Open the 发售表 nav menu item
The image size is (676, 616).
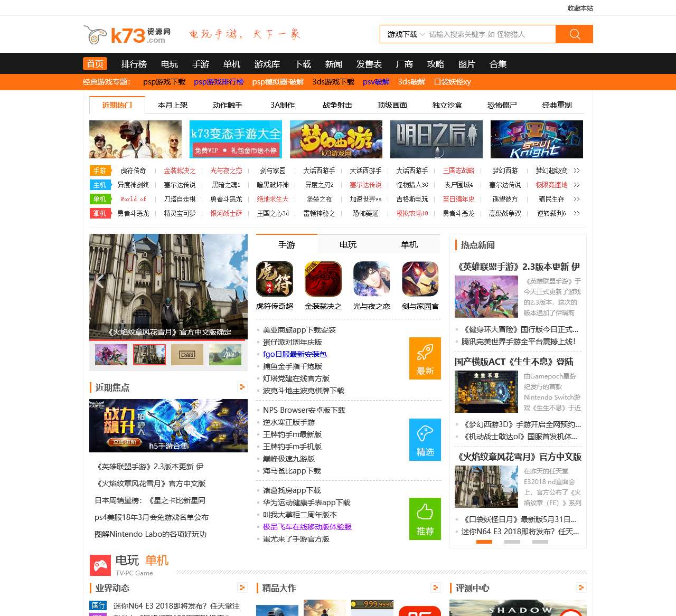(x=369, y=64)
